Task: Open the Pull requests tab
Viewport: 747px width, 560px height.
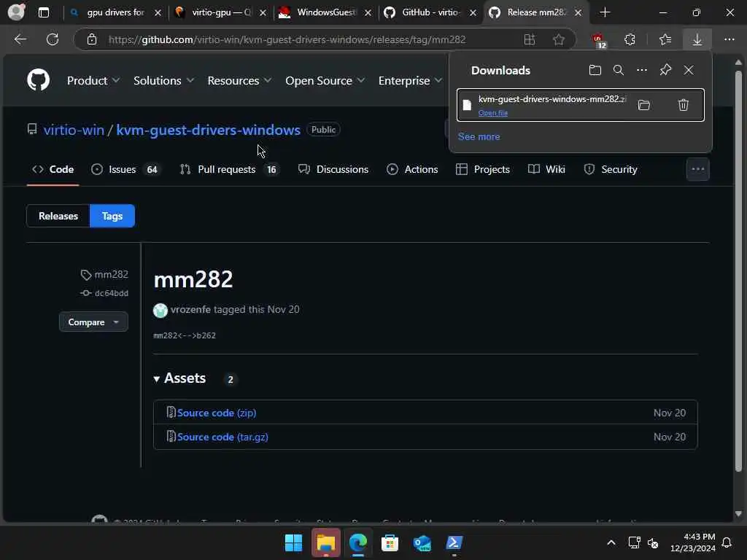Action: (228, 169)
